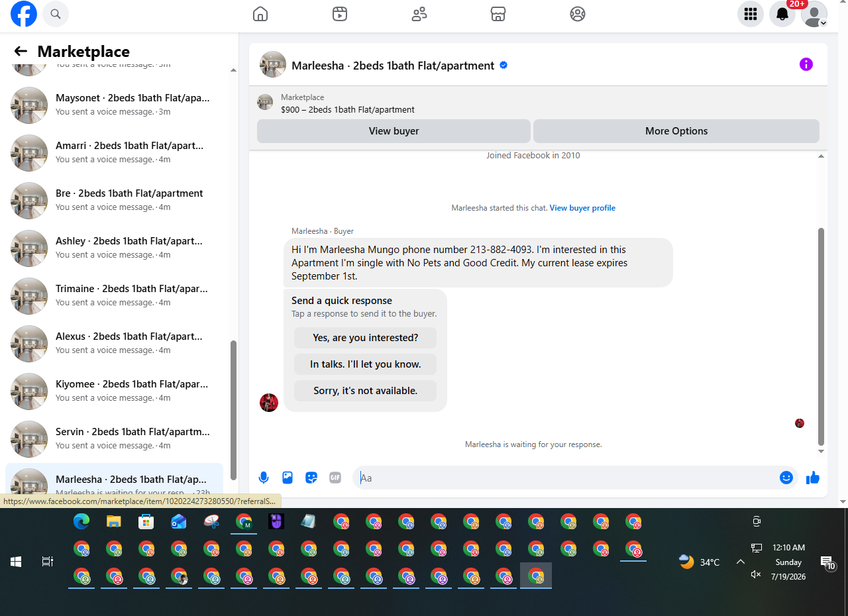
Task: Open the Alexus conversation
Action: click(x=114, y=344)
